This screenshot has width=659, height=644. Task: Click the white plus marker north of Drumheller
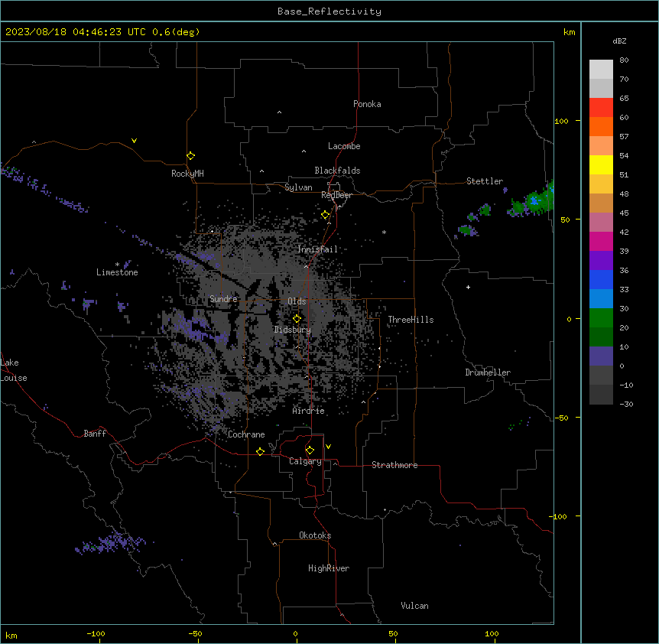[x=468, y=287]
